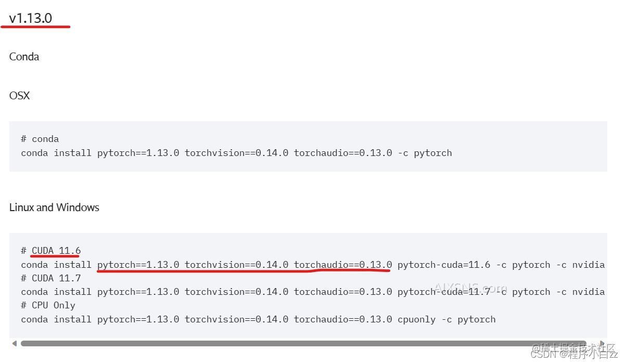Click the '# CUDA 11.7' comment
Image resolution: width=626 pixels, height=364 pixels.
pyautogui.click(x=51, y=278)
